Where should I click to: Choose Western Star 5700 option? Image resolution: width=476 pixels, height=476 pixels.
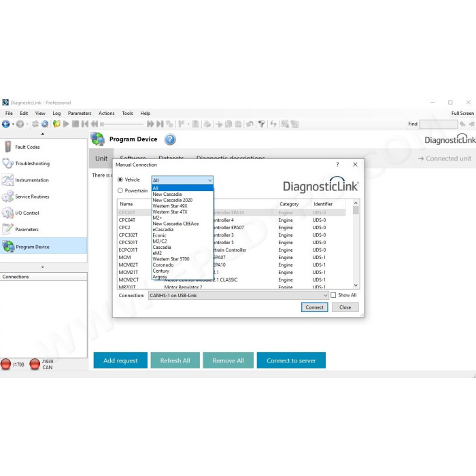(x=182, y=259)
